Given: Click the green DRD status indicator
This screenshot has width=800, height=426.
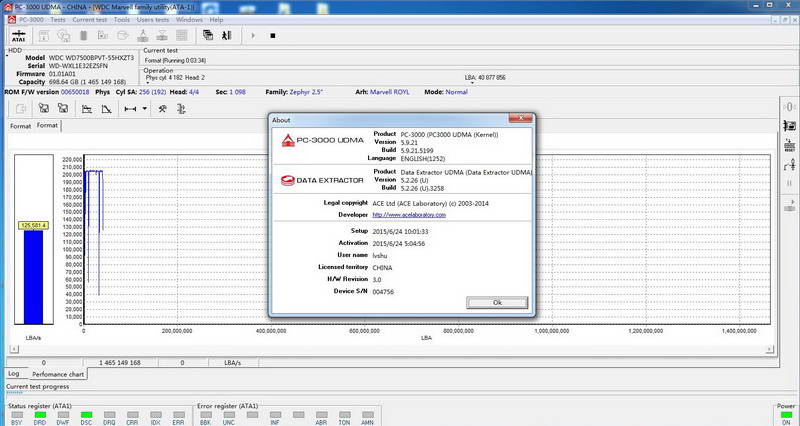Looking at the screenshot, I should 40,415.
